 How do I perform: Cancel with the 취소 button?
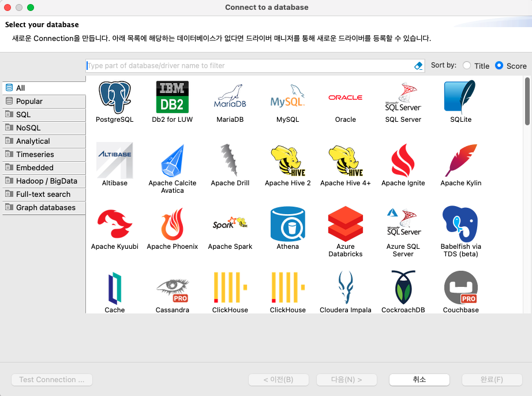419,380
